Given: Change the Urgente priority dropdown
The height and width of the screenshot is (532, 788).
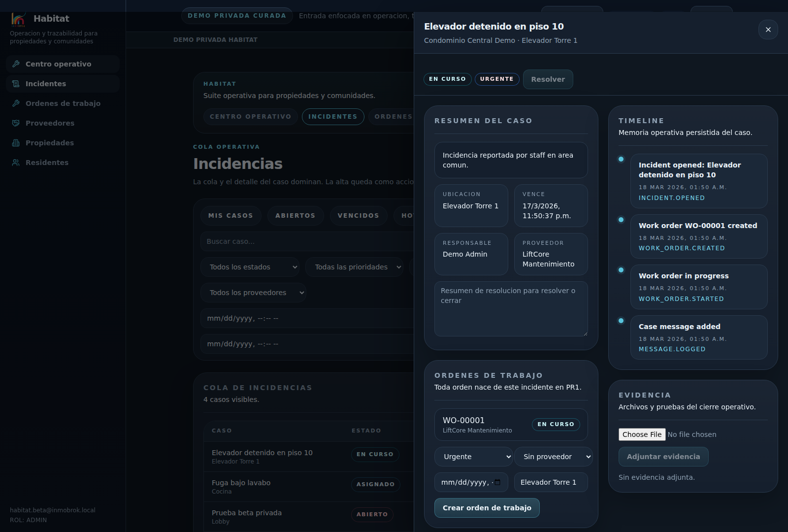Looking at the screenshot, I should pyautogui.click(x=473, y=457).
